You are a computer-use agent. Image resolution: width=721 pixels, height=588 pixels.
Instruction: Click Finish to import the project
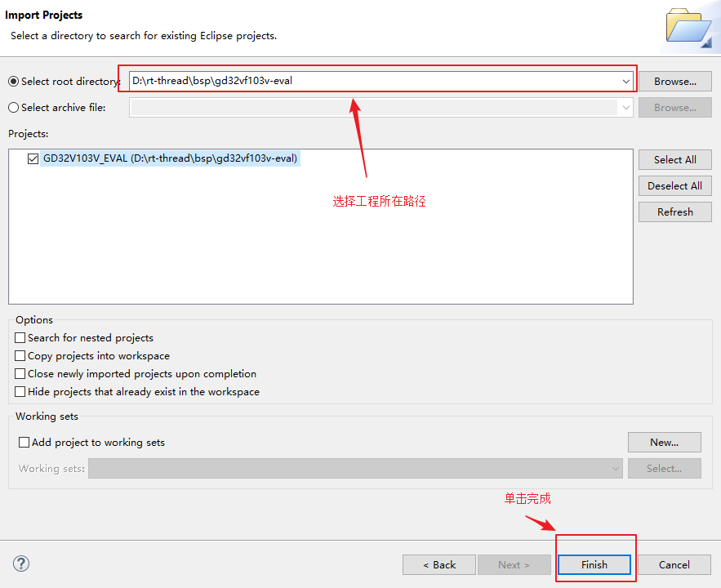[594, 564]
